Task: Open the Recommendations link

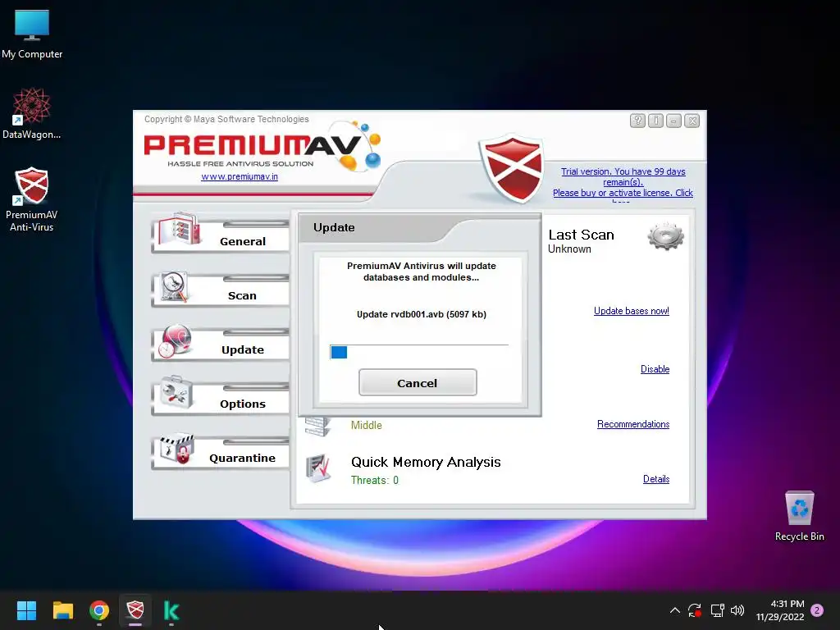Action: [633, 424]
